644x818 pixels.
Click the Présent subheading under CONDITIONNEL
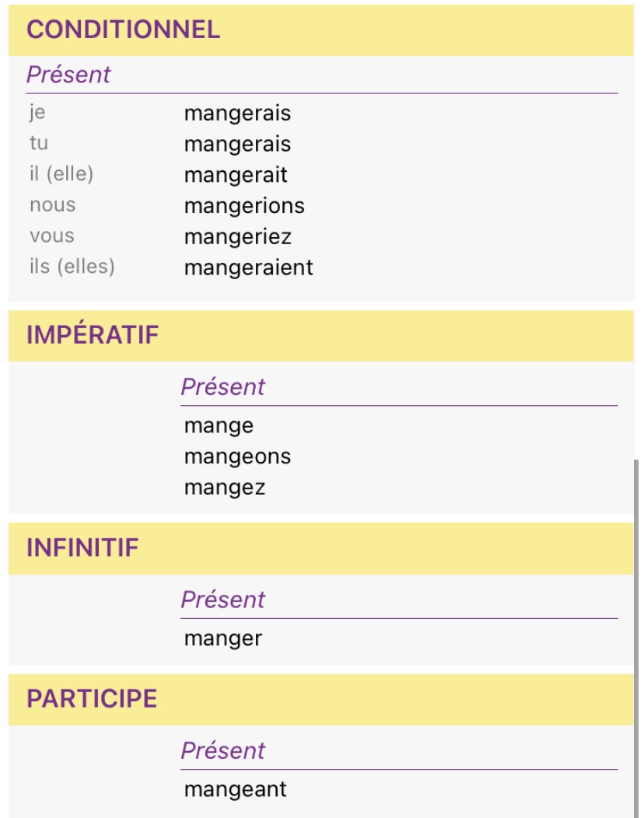pyautogui.click(x=68, y=75)
